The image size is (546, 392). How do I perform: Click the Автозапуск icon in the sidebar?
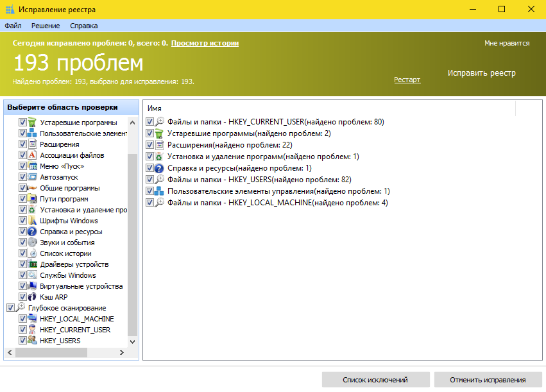(x=32, y=177)
